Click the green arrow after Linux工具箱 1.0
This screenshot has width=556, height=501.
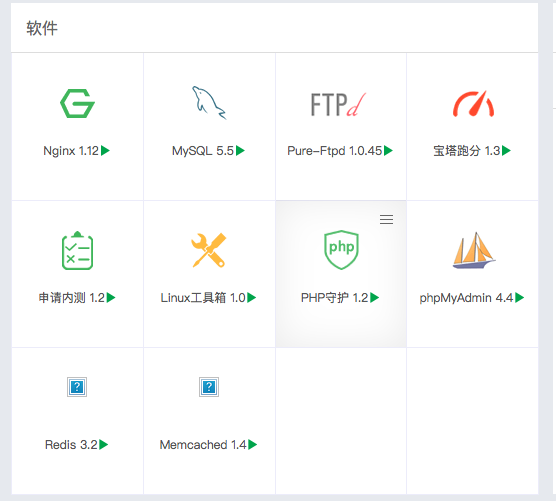pos(251,297)
